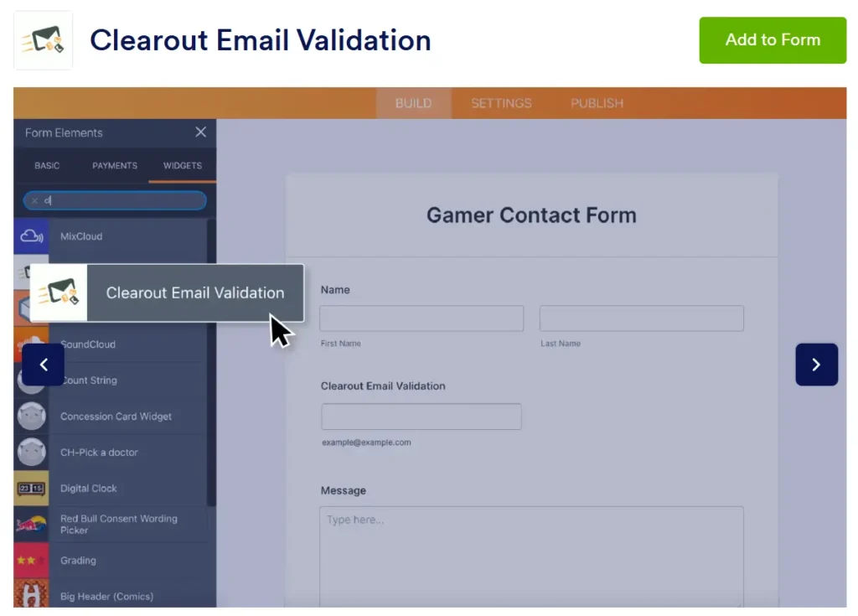This screenshot has height=616, width=858.
Task: Click the Message field label
Action: 343,490
